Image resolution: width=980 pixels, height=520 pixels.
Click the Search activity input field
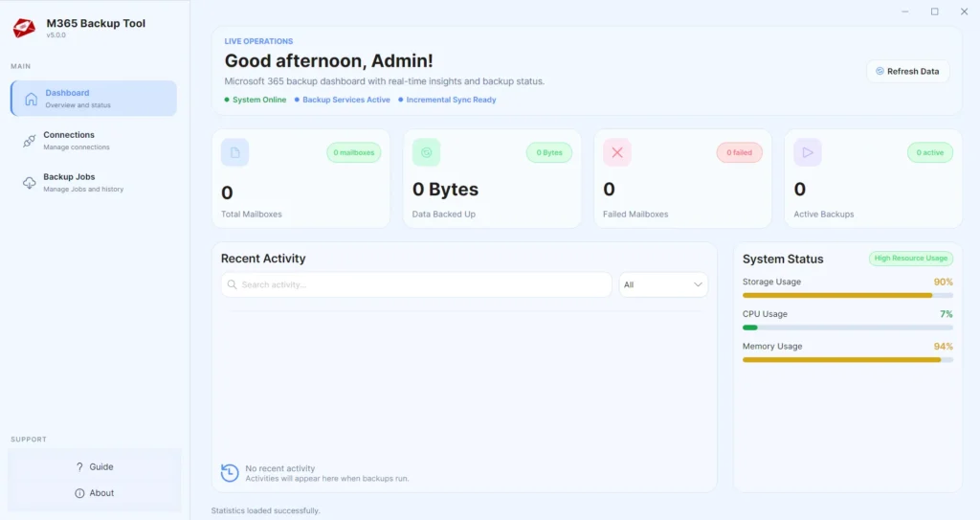416,284
